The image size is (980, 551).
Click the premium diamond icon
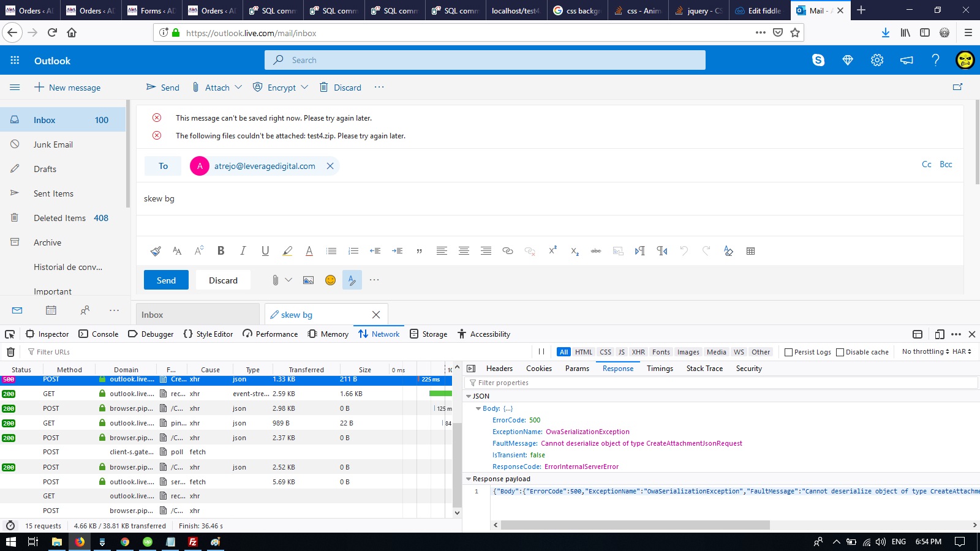848,60
